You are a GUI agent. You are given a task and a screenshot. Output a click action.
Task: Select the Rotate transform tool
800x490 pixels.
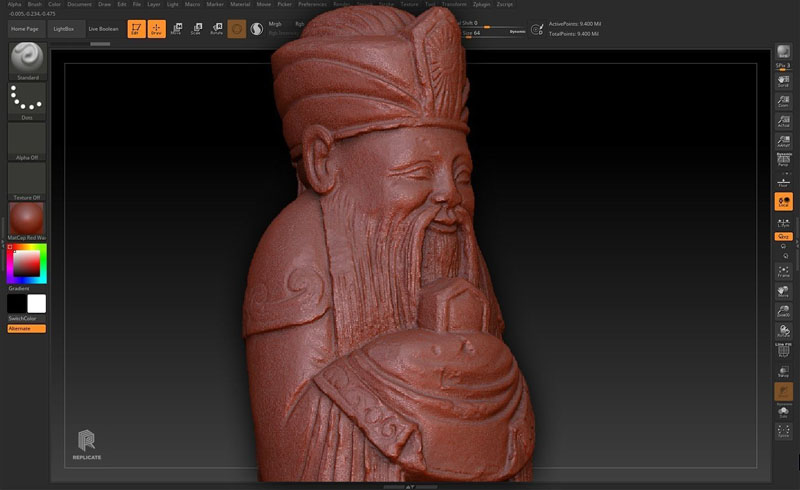pyautogui.click(x=216, y=29)
